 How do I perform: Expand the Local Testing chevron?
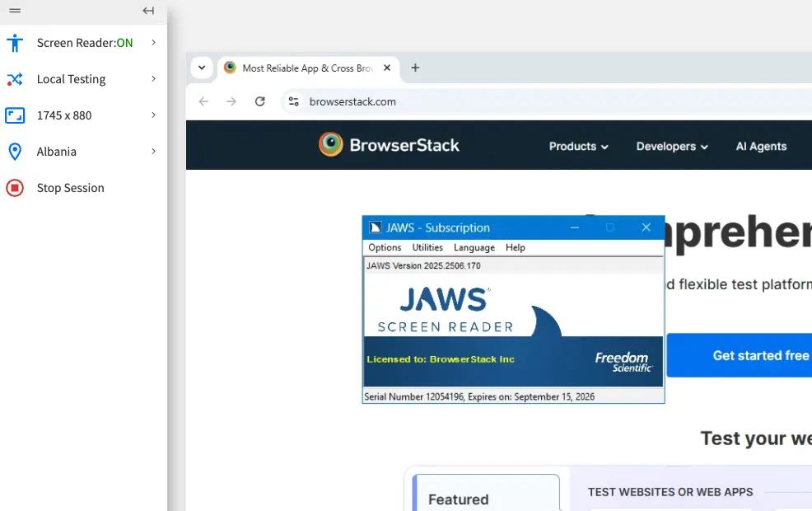[x=155, y=78]
